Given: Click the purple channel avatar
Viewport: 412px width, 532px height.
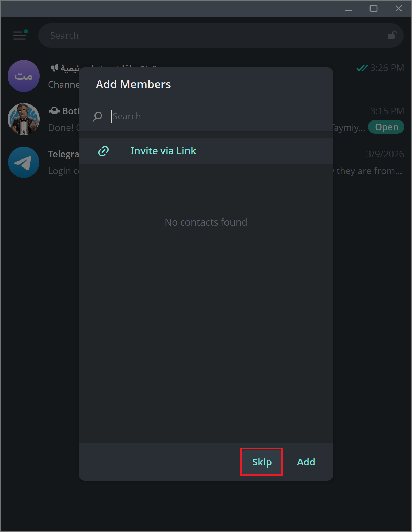Looking at the screenshot, I should (23, 76).
